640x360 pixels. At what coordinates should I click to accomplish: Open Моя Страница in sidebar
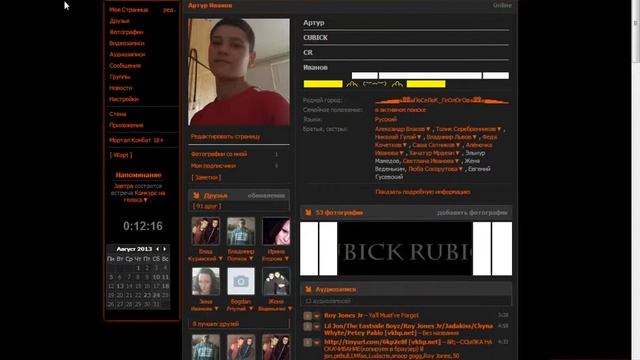[129, 9]
